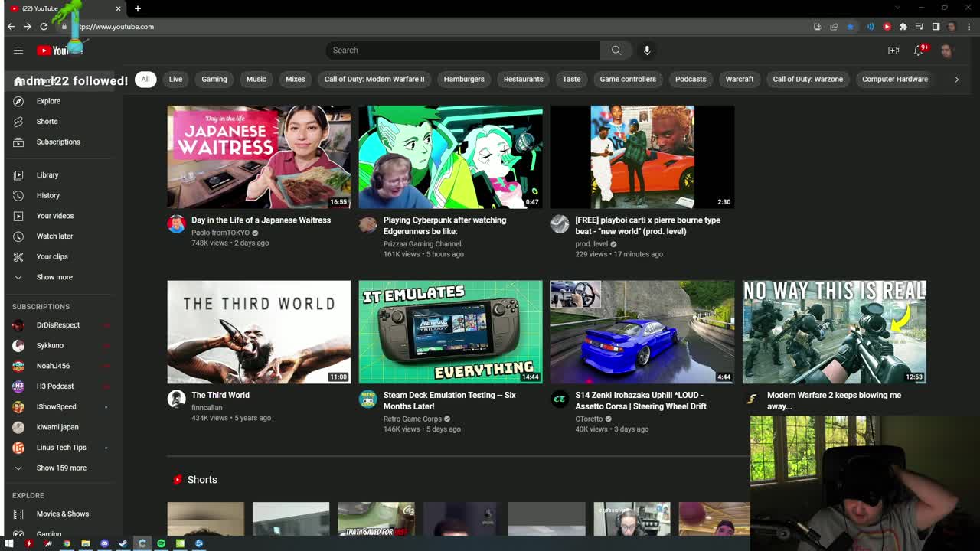Viewport: 980px width, 551px height.
Task: Open Spotify from the taskbar
Action: coord(161,543)
